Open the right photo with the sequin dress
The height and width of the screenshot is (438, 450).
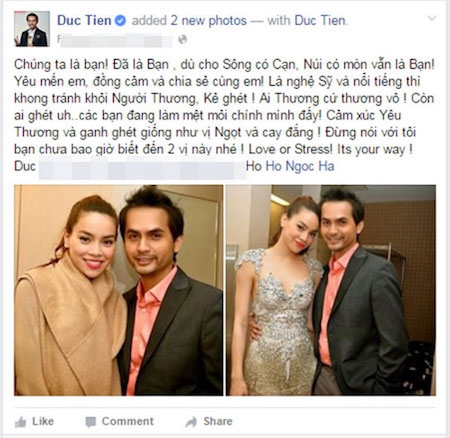(x=331, y=290)
